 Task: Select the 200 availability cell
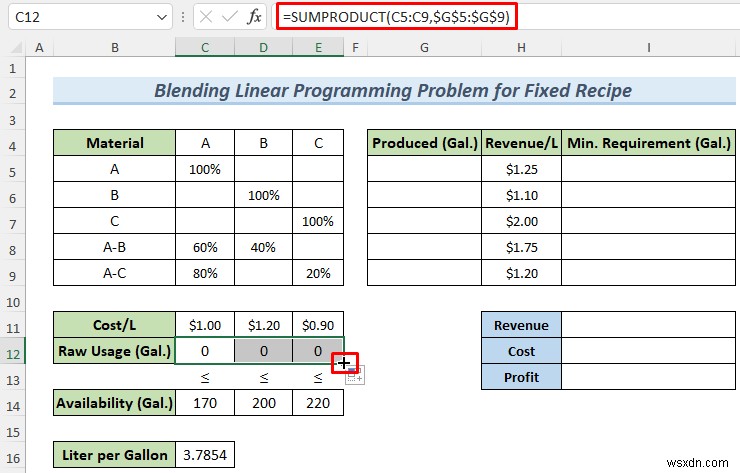click(x=263, y=403)
